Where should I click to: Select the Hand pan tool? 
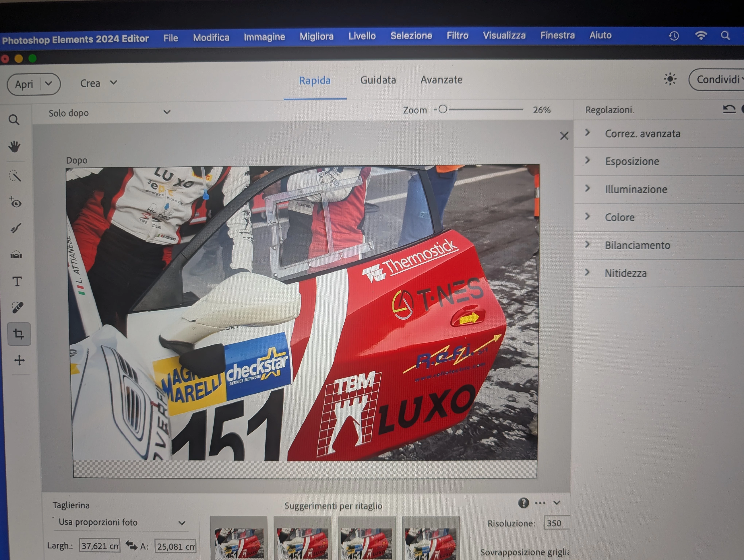point(14,147)
